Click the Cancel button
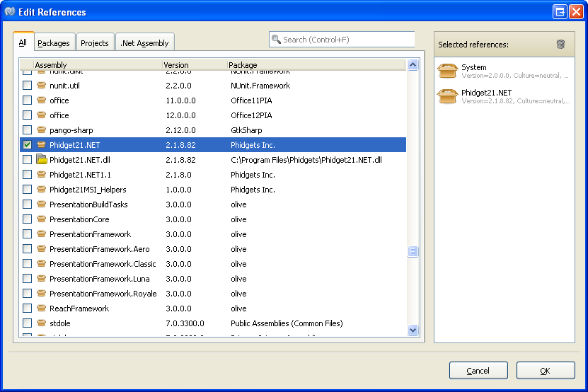The width and height of the screenshot is (588, 392). pyautogui.click(x=478, y=371)
